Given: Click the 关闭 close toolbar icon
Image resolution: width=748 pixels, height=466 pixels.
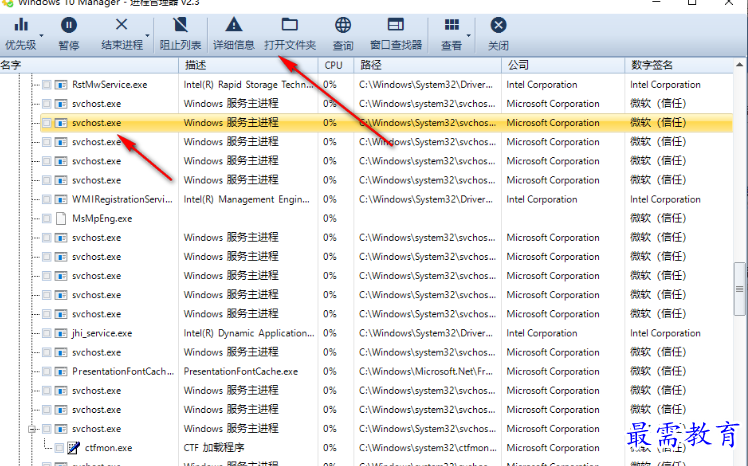Looking at the screenshot, I should pyautogui.click(x=498, y=25).
